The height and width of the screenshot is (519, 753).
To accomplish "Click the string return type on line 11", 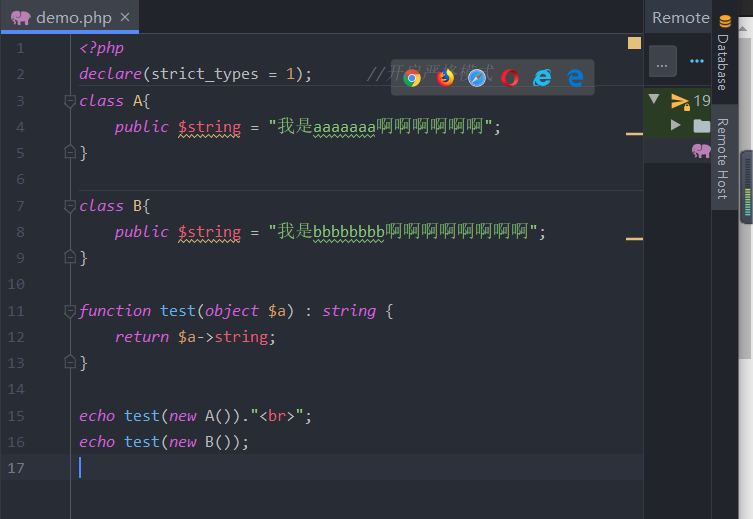I will point(349,311).
